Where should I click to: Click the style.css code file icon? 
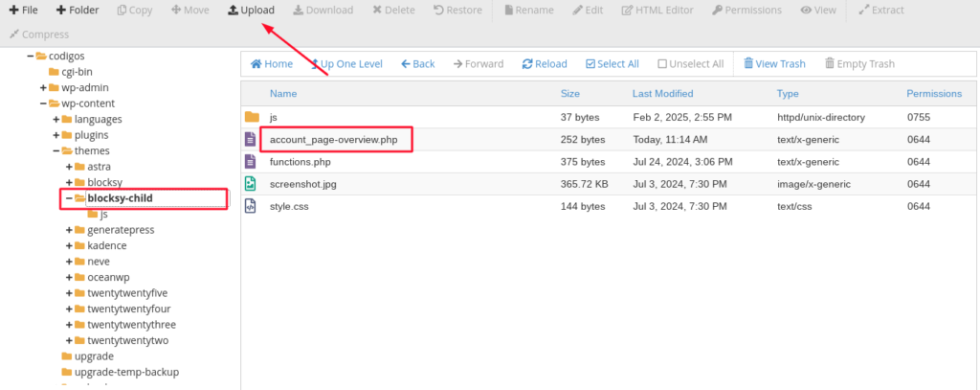[250, 206]
